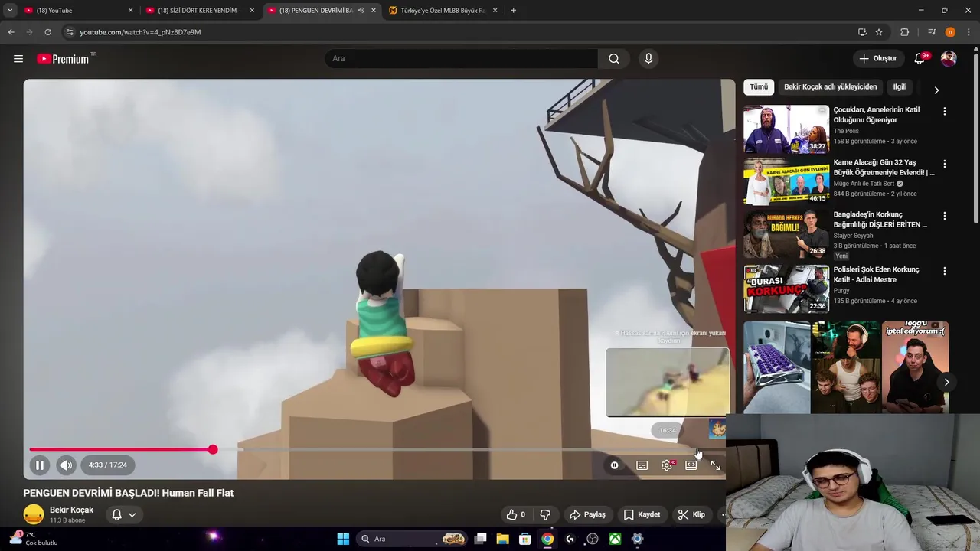
Task: Open File Explorer from taskbar
Action: pyautogui.click(x=503, y=539)
